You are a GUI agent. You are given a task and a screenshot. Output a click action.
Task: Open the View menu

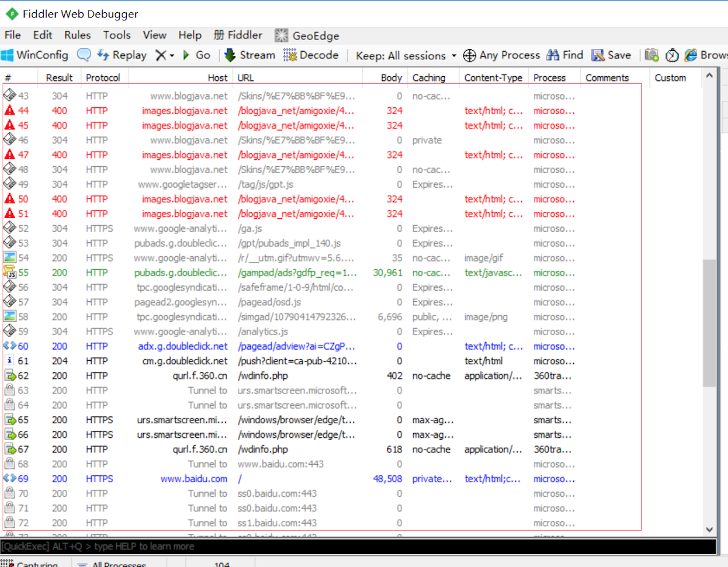tap(155, 35)
